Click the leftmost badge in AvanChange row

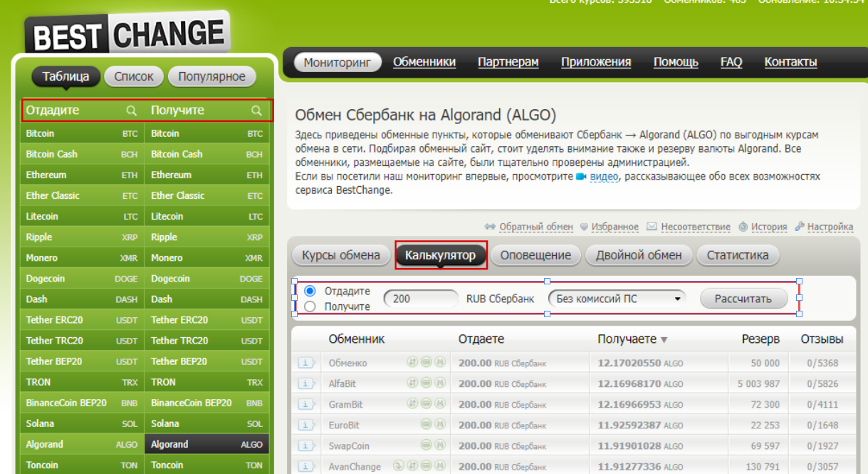point(398,466)
